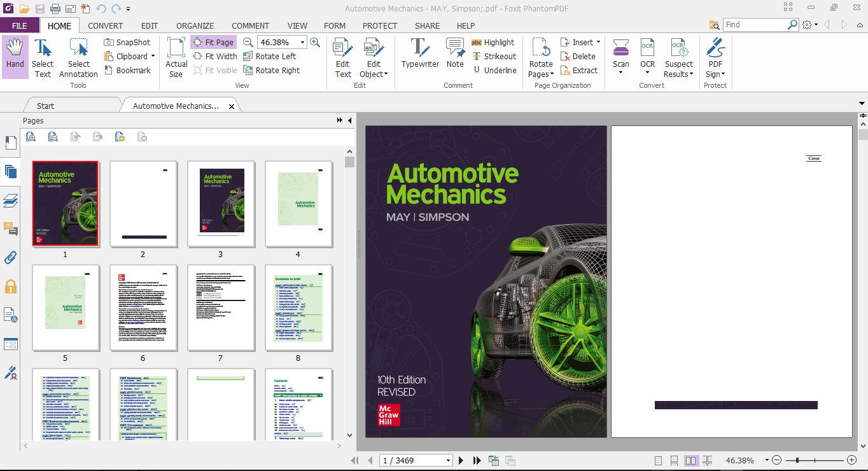Delete pages with the Delete tool
The width and height of the screenshot is (868, 471).
578,56
